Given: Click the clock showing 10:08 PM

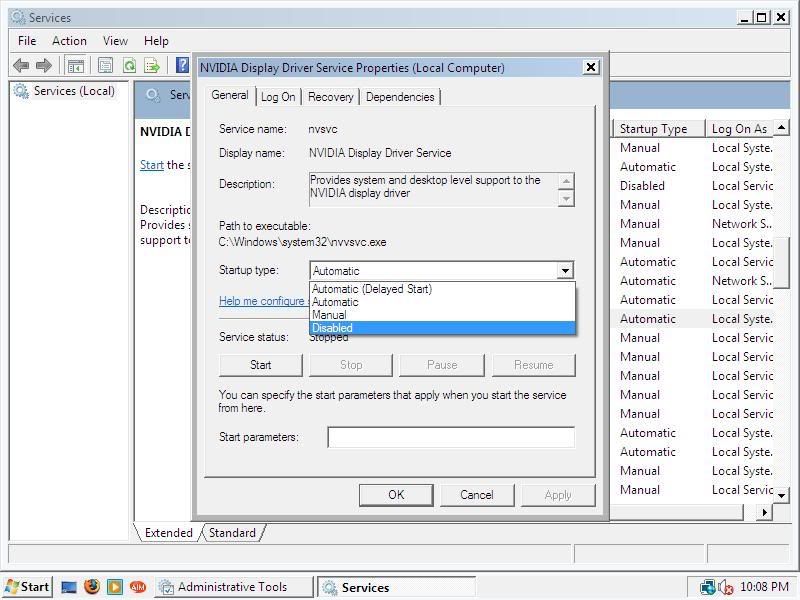Looking at the screenshot, I should [764, 587].
